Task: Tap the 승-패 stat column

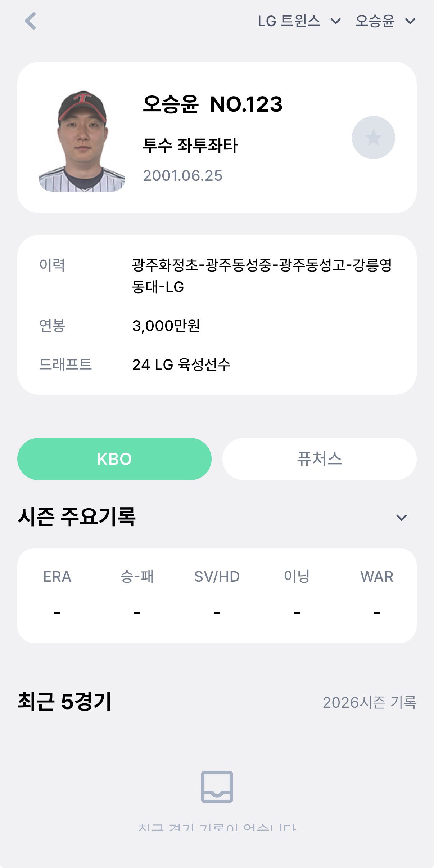Action: coord(137,594)
